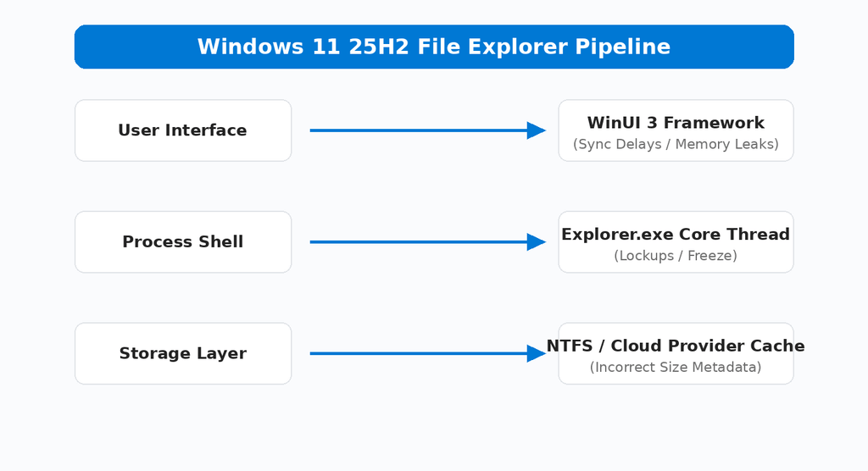Click the arrowhead pointing at NTFS Cloud Provider Cache
The width and height of the screenshot is (868, 471).
[537, 353]
